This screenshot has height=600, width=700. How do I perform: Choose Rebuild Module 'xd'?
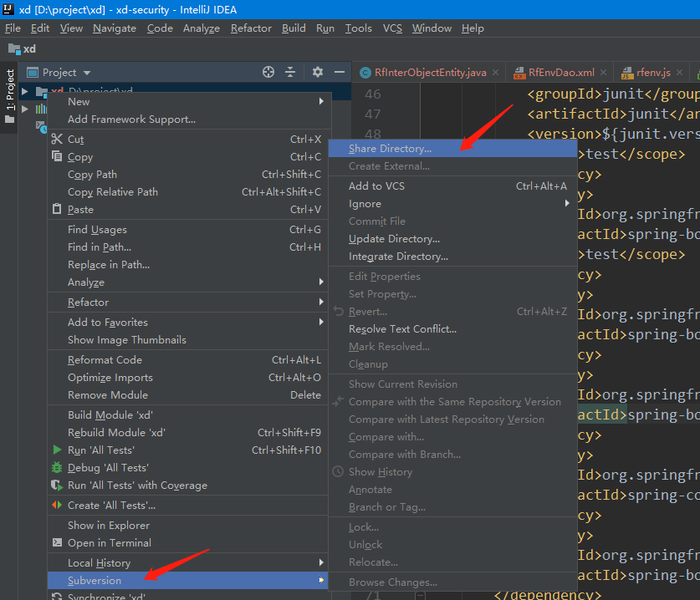coord(187,433)
